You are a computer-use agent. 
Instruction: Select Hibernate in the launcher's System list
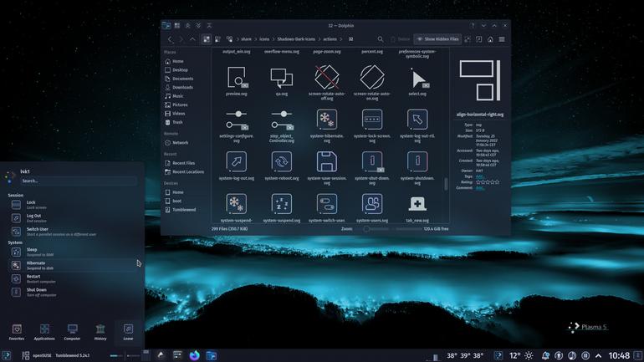[x=72, y=265]
